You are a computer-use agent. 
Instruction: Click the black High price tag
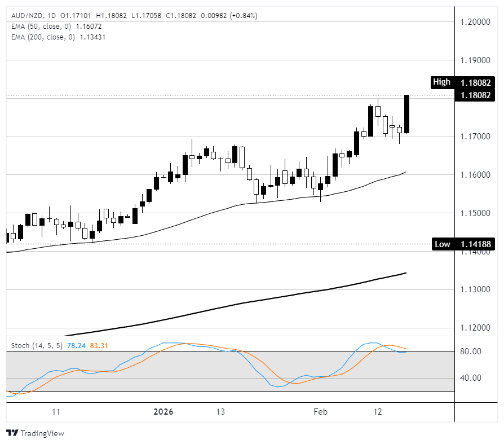(x=441, y=82)
